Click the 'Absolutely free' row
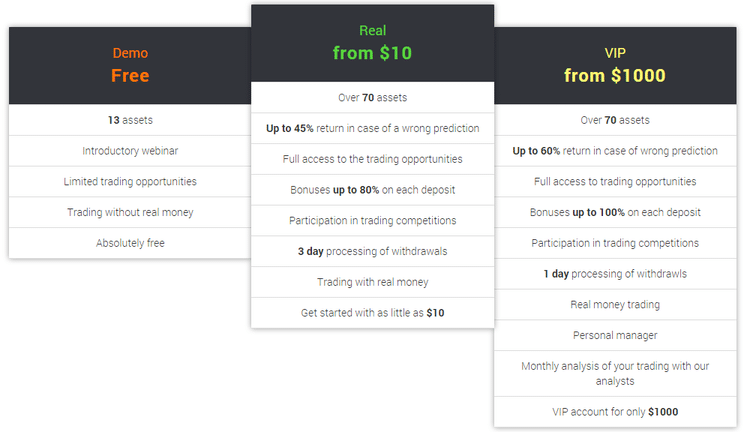The height and width of the screenshot is (432, 744). click(130, 243)
